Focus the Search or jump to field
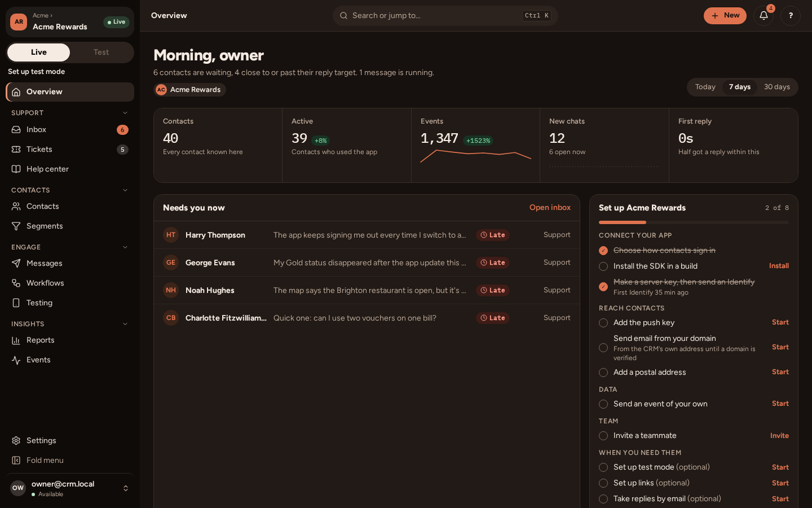The width and height of the screenshot is (812, 508). pos(445,16)
